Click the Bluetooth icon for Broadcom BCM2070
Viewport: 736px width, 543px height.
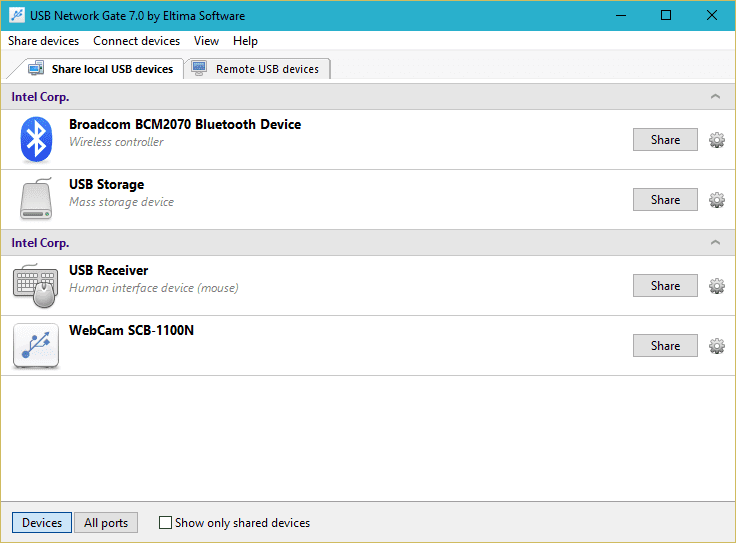click(x=36, y=139)
